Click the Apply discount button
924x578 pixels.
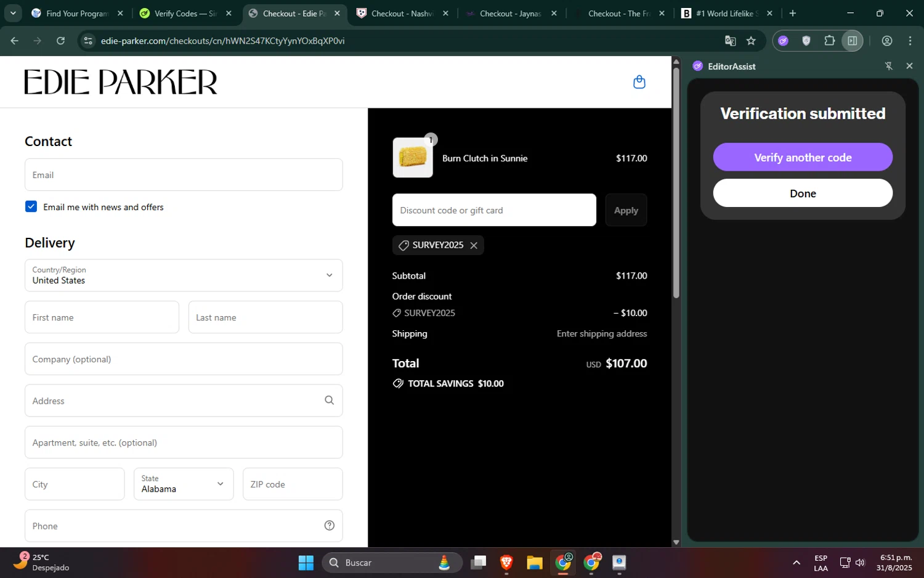[626, 210]
